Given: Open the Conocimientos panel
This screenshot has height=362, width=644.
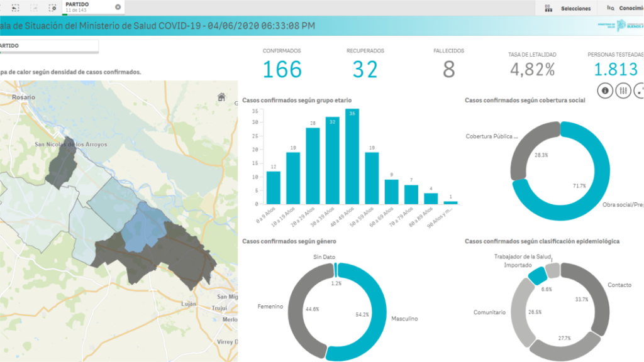Looking at the screenshot, I should click(624, 8).
